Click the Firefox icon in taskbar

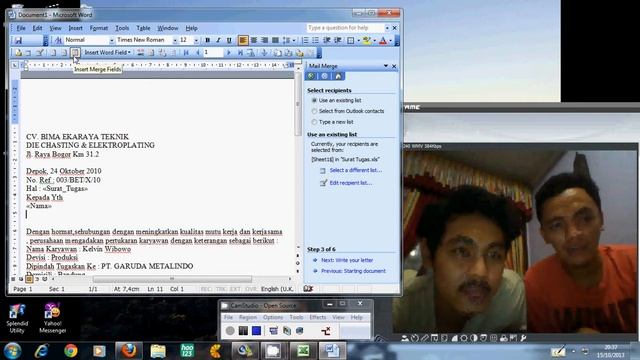click(x=129, y=351)
